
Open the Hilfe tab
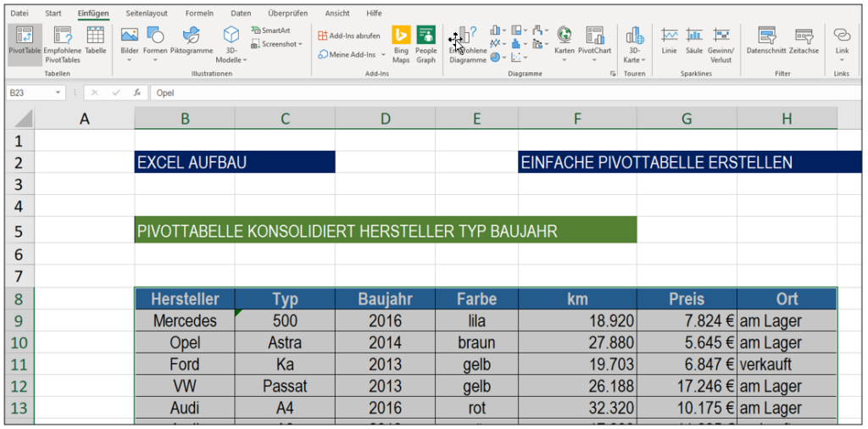coord(374,13)
